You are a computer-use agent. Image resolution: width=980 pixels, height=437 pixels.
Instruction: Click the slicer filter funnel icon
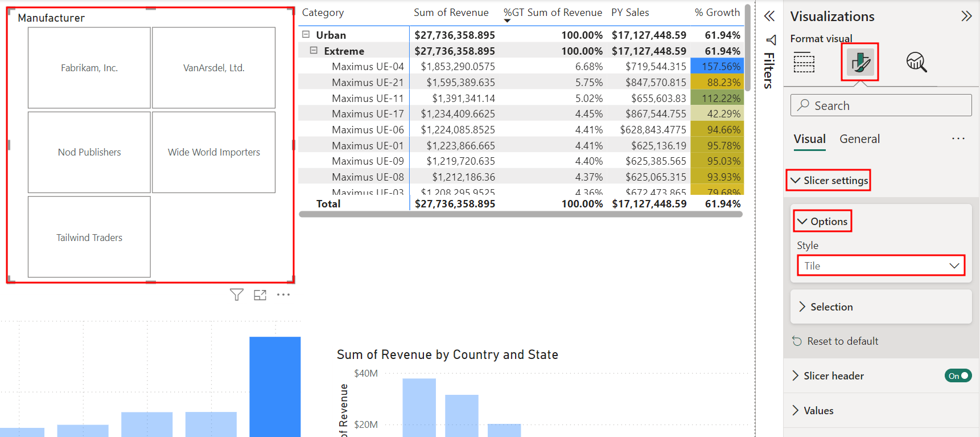(237, 295)
